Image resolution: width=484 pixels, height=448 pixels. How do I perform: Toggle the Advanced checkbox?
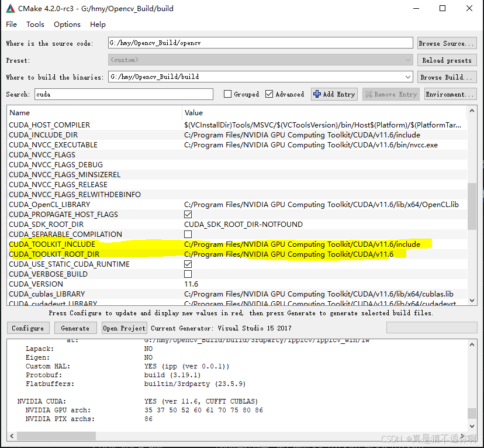[x=269, y=94]
